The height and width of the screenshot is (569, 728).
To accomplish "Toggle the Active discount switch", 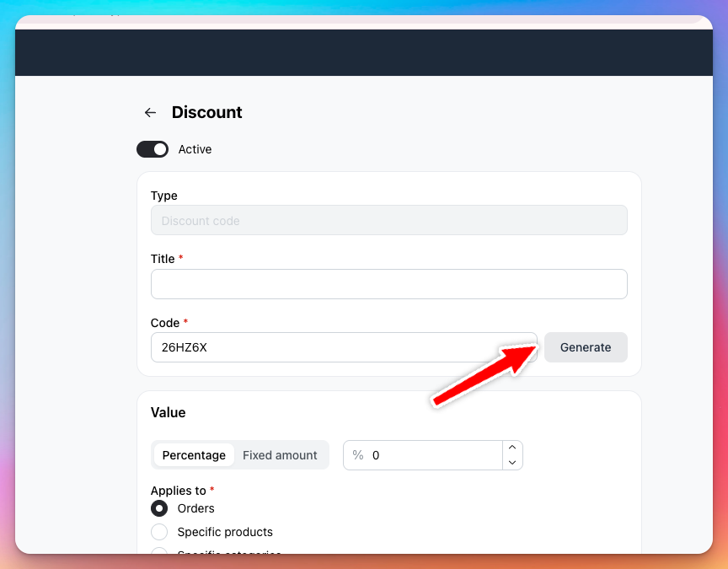I will pyautogui.click(x=153, y=149).
